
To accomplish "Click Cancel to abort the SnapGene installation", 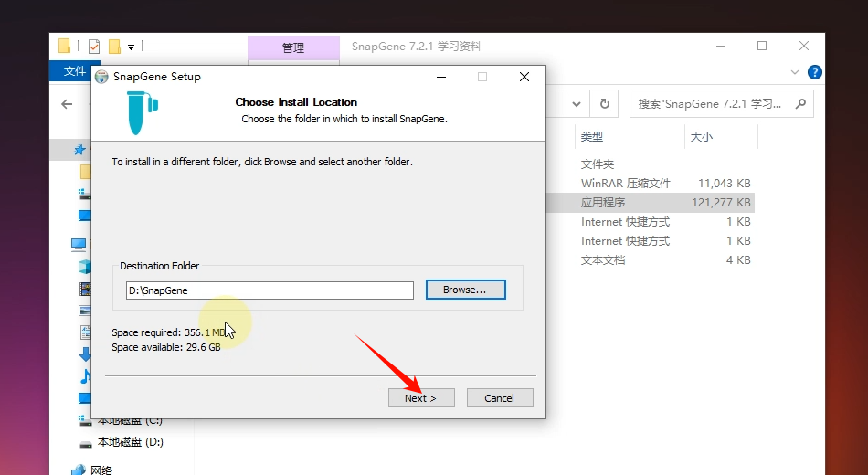I will (499, 398).
